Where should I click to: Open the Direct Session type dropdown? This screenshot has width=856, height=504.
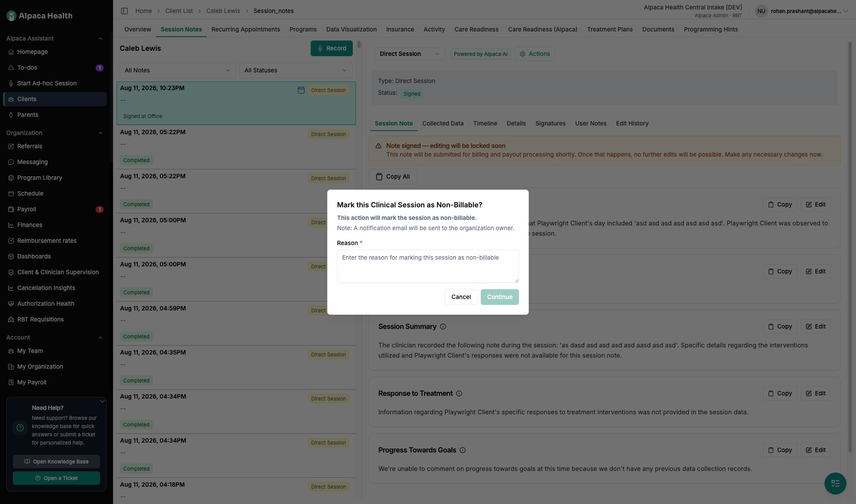pos(410,54)
